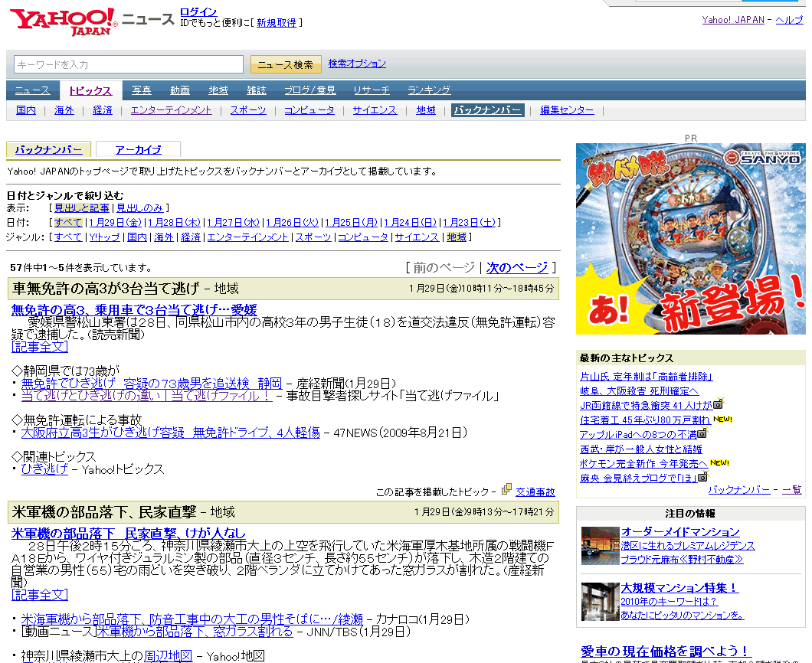Select highlighted バックナンバー sub navigation item

(x=487, y=109)
